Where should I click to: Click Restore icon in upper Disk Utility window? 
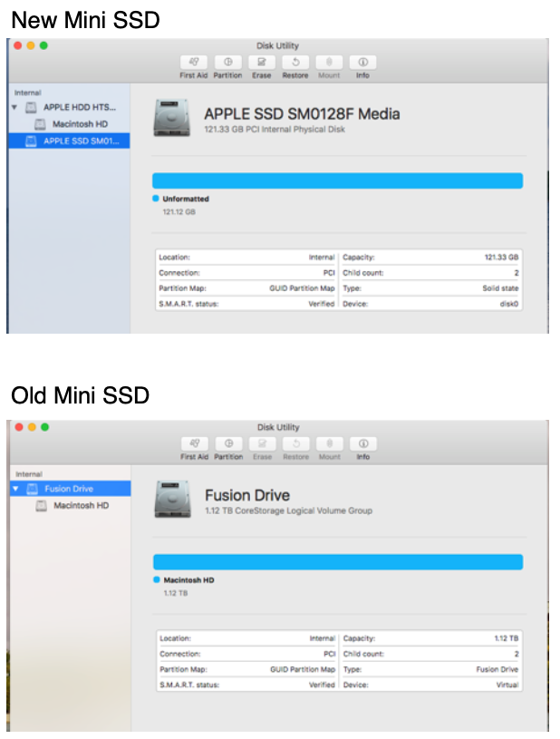[x=295, y=63]
